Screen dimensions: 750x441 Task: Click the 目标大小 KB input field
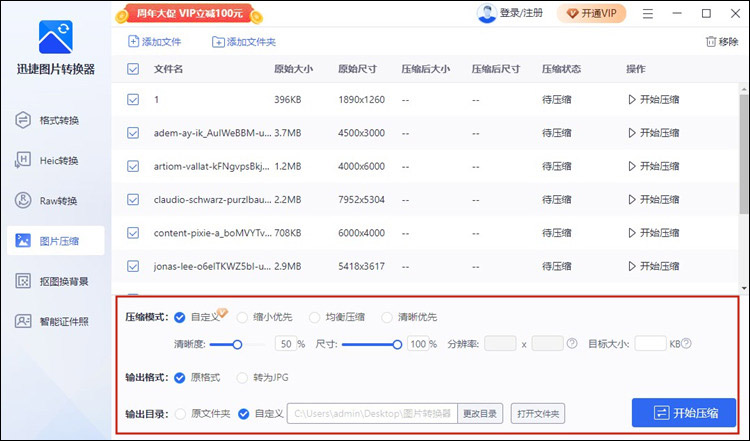pyautogui.click(x=651, y=344)
